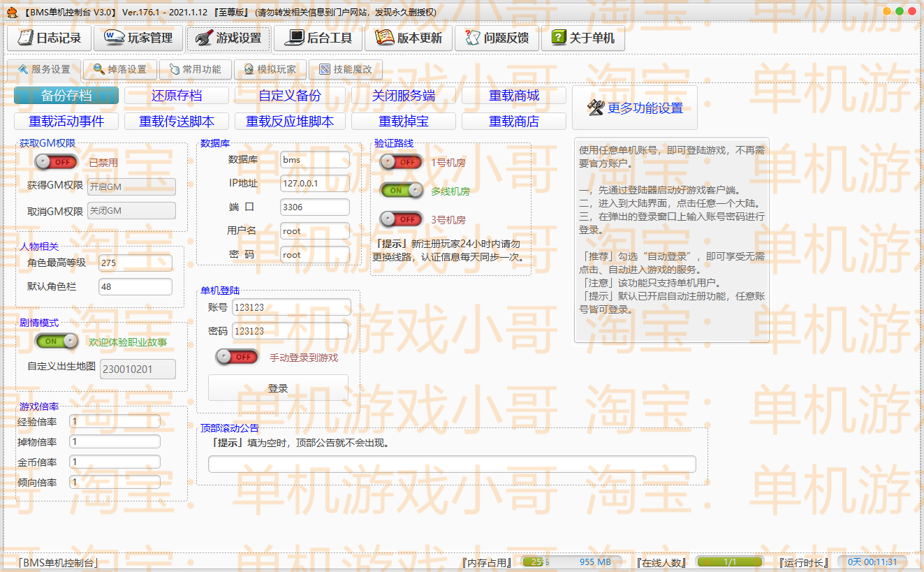
Task: Open 更多功能设置 button
Action: [x=635, y=108]
